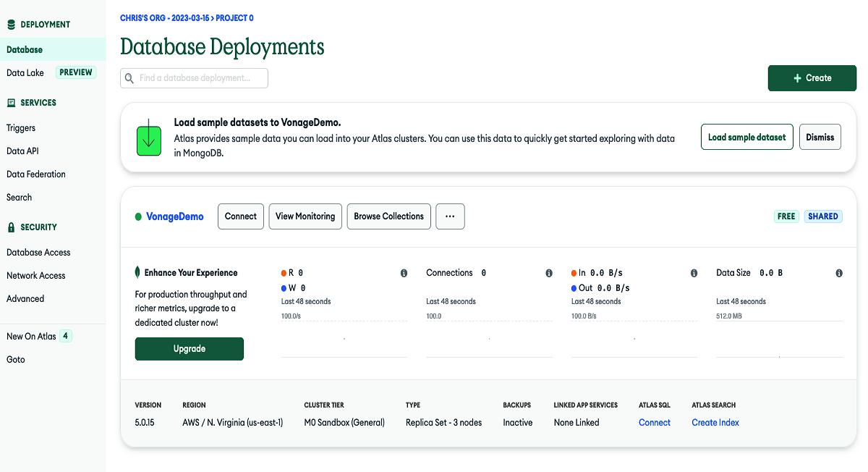This screenshot has height=472, width=868.
Task: Open Search in the sidebar
Action: (20, 198)
